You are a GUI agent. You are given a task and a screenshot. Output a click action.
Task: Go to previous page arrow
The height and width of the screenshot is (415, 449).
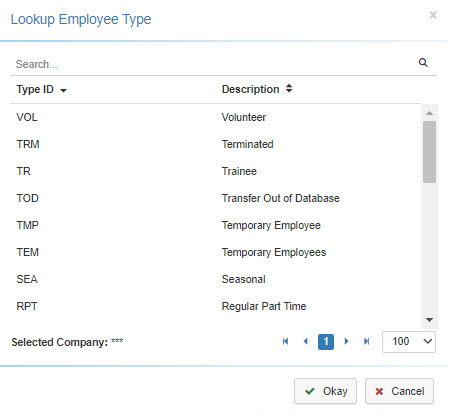[306, 341]
